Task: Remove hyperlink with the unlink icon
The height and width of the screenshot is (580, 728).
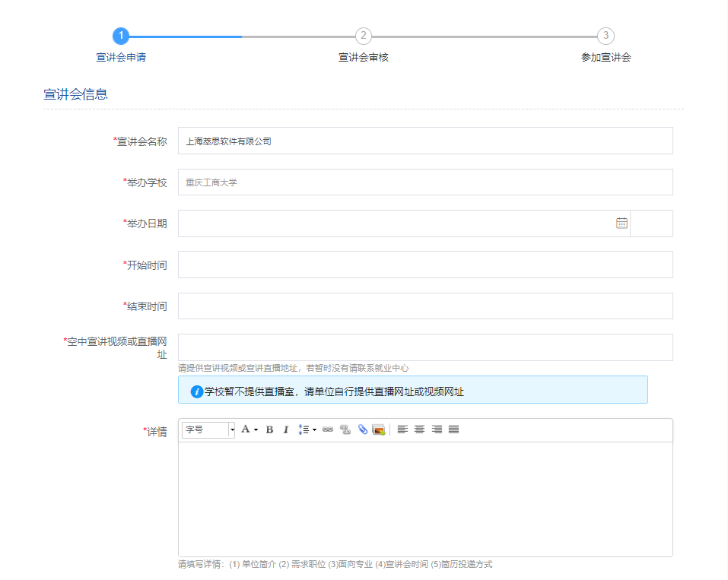Action: tap(345, 429)
